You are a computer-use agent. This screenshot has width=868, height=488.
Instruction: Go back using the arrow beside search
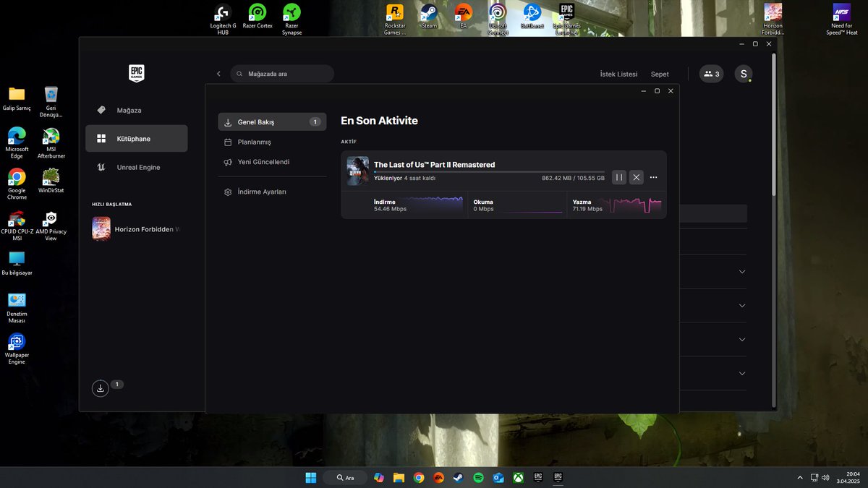tap(218, 74)
